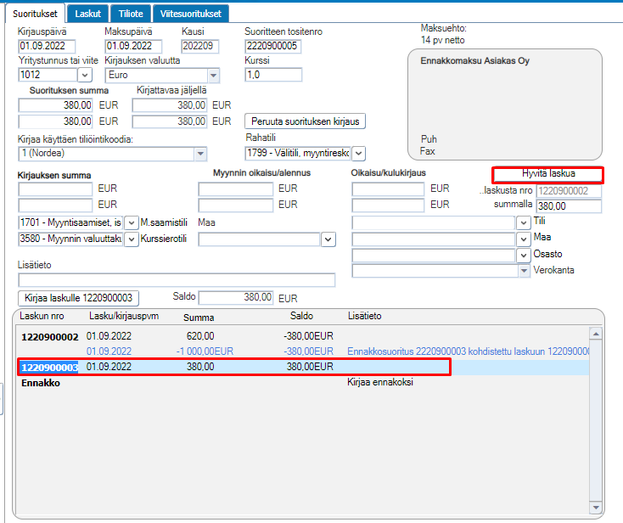Click the Hyvitä laskua button
This screenshot has width=623, height=523.
coord(548,174)
